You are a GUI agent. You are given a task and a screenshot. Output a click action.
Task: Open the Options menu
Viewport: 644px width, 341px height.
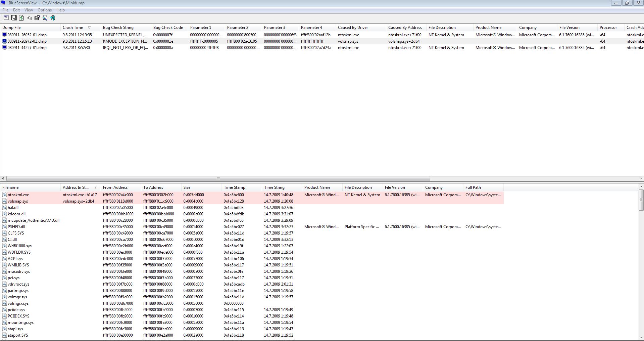tap(45, 10)
